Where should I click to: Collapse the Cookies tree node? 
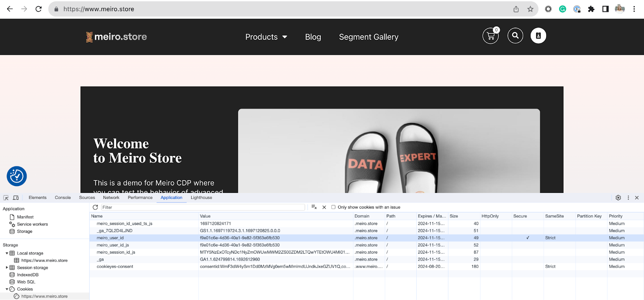pos(7,289)
